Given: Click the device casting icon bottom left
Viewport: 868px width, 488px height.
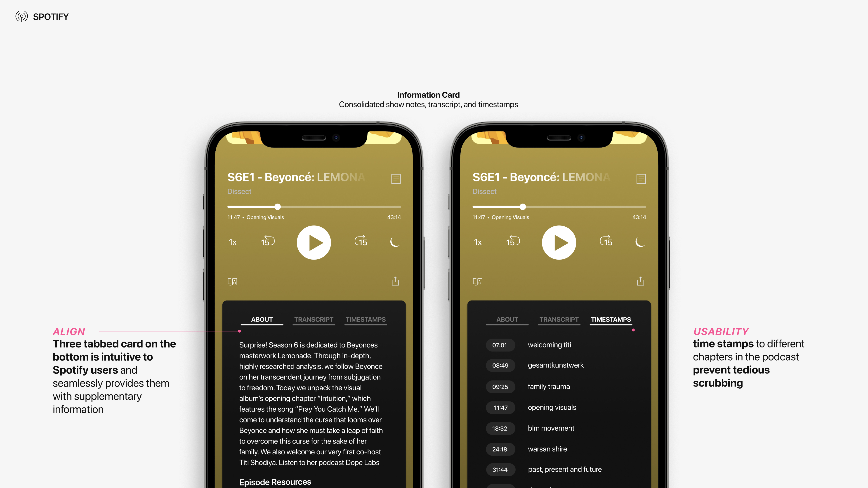Looking at the screenshot, I should [233, 282].
